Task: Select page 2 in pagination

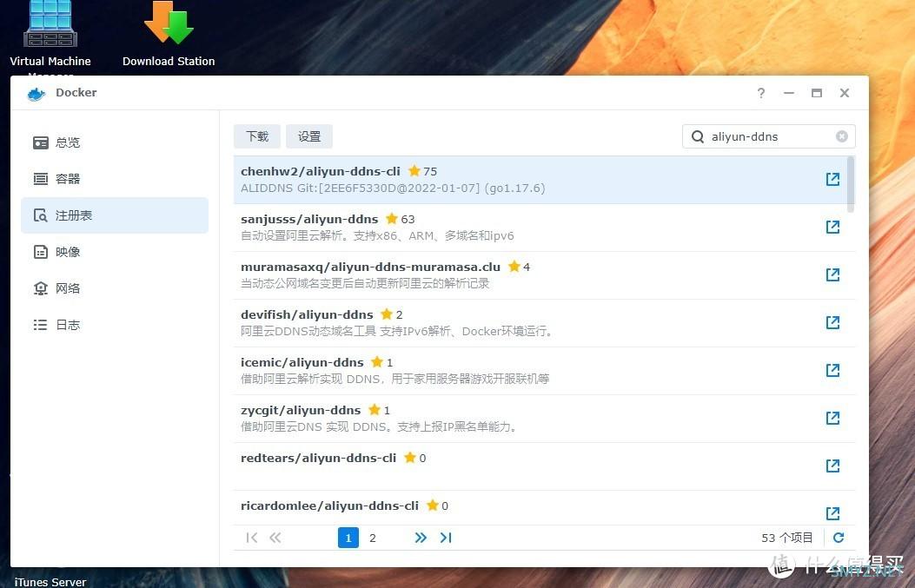Action: (x=372, y=538)
